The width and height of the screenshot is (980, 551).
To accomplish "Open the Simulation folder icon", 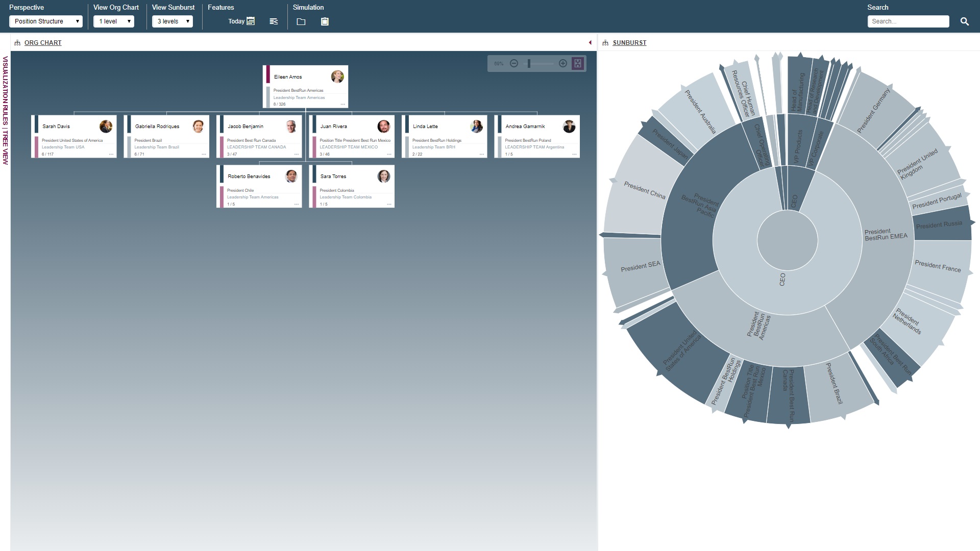I will 301,21.
